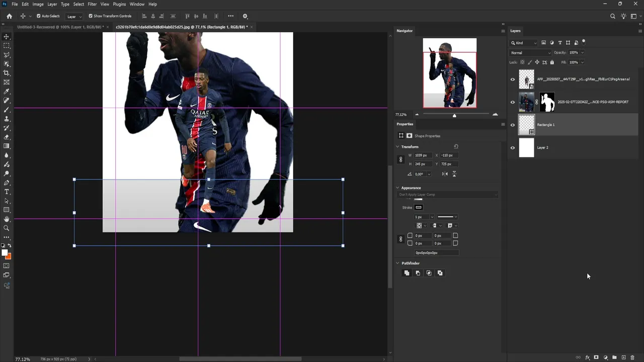Collapse the Appearance section

click(x=397, y=188)
